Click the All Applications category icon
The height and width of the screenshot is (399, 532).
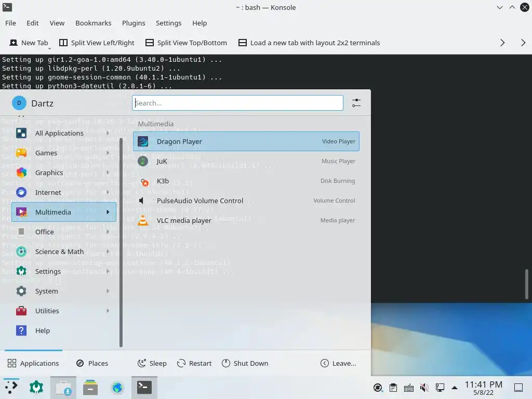[x=21, y=133]
